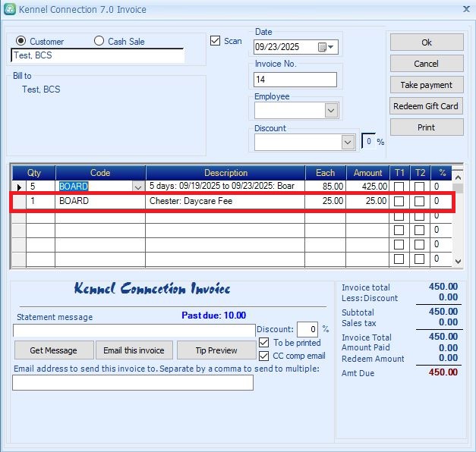
Task: Click the Cancel button
Action: 427,64
